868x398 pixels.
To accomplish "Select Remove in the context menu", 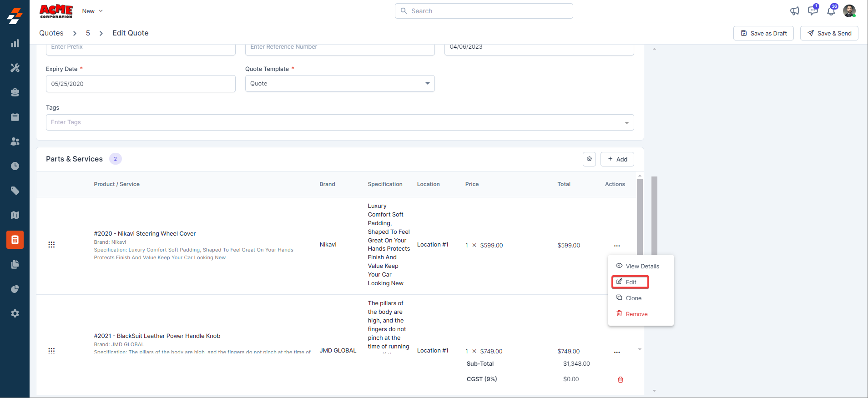I will (x=636, y=314).
